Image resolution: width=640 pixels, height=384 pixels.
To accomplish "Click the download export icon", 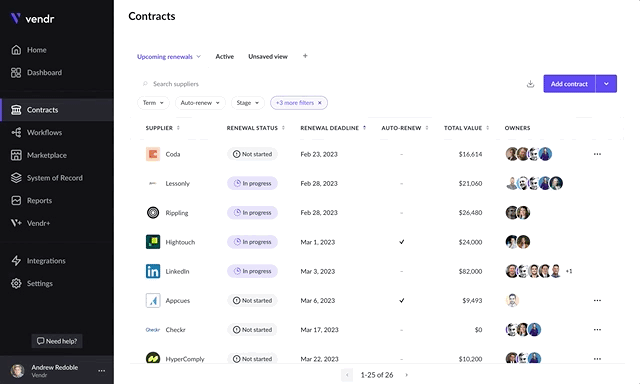I will pyautogui.click(x=530, y=84).
